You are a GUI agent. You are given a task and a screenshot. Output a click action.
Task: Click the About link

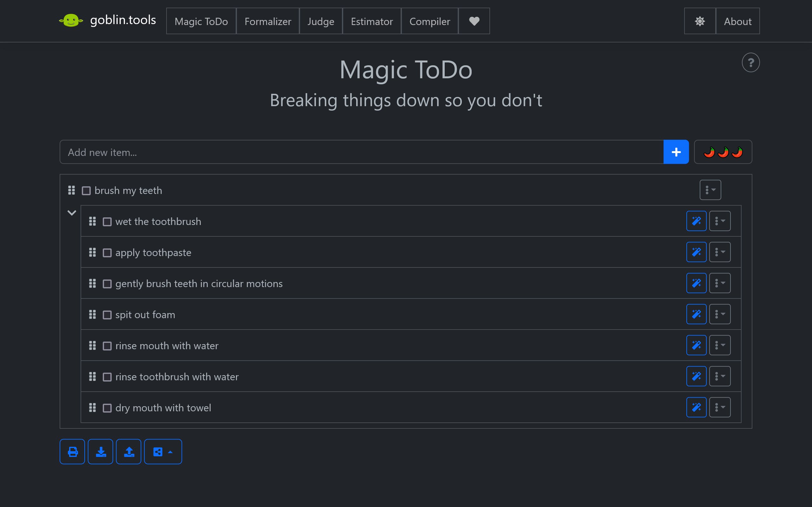[x=737, y=21]
